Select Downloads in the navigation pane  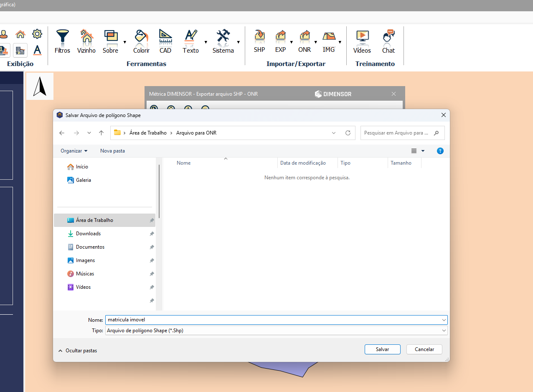pos(88,234)
